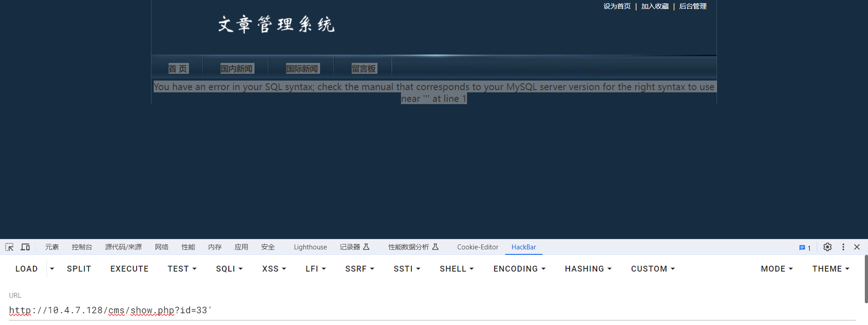Open the 记录器 tab
This screenshot has width=868, height=325.
355,247
